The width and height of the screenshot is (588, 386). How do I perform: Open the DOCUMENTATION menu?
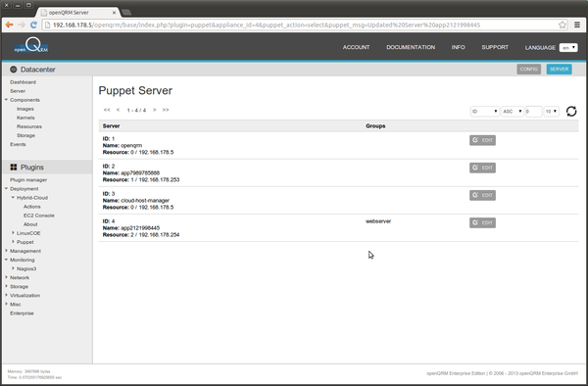click(411, 47)
